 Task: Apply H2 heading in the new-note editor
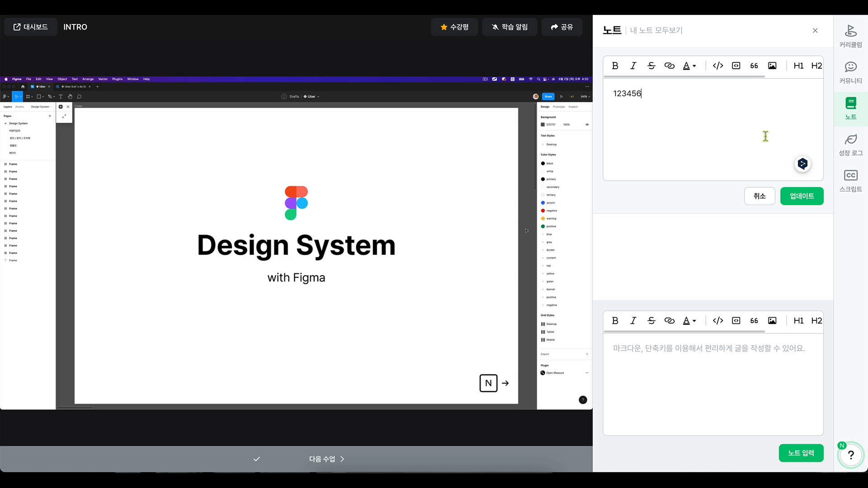tap(816, 320)
